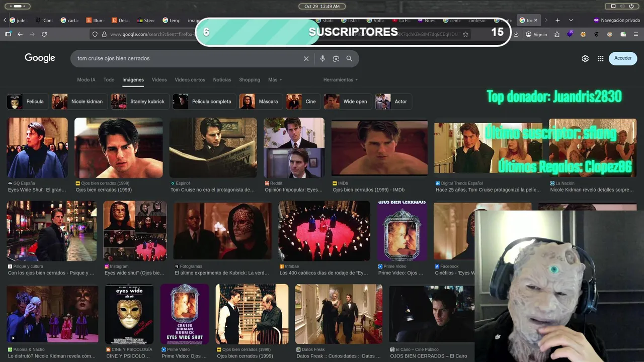Open the system clock Oct 29 12:49 AM
This screenshot has height=362, width=644.
pos(322,6)
